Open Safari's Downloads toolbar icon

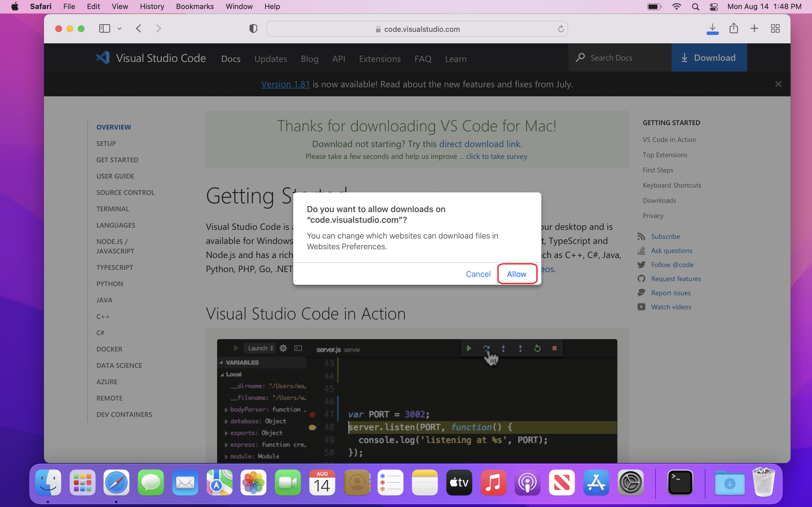[x=712, y=28]
